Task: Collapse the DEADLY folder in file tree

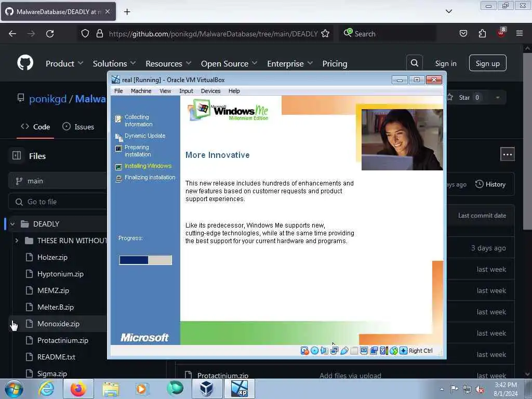Action: [12, 224]
